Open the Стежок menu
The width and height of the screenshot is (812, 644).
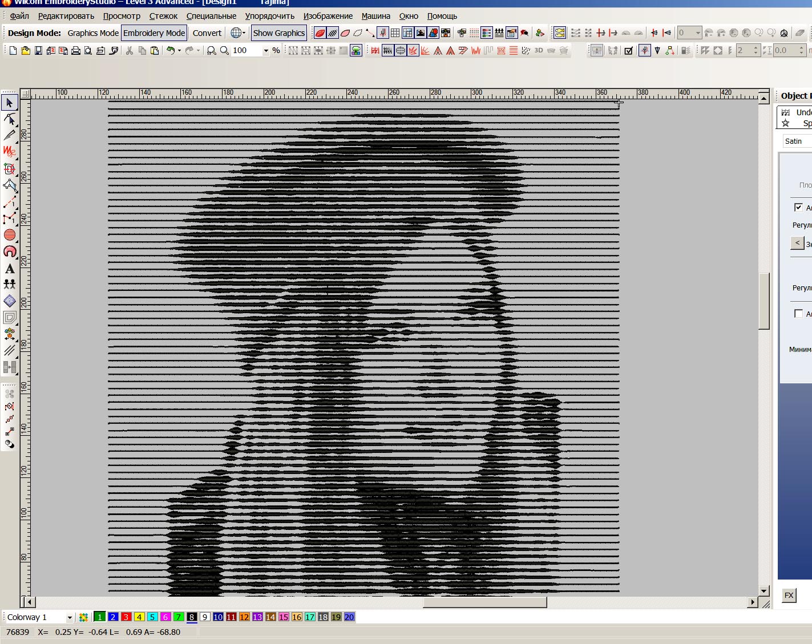click(163, 16)
